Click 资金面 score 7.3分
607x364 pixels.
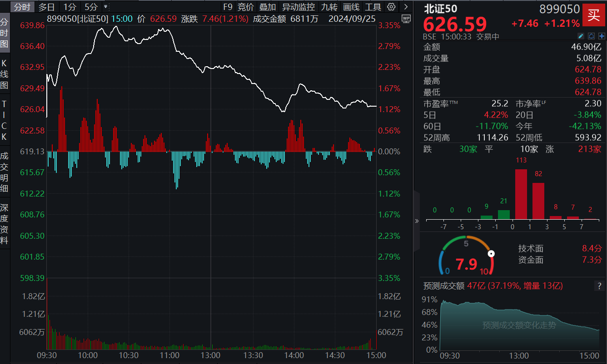pos(592,260)
